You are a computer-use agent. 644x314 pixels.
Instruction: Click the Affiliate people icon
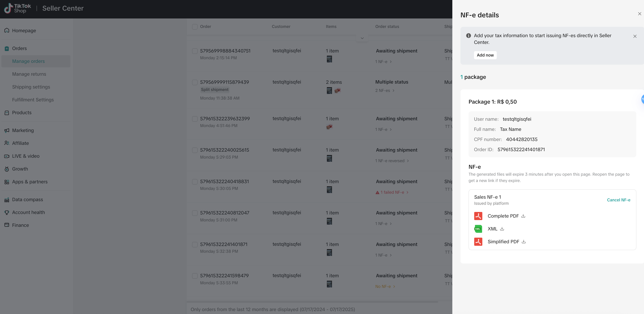point(7,143)
